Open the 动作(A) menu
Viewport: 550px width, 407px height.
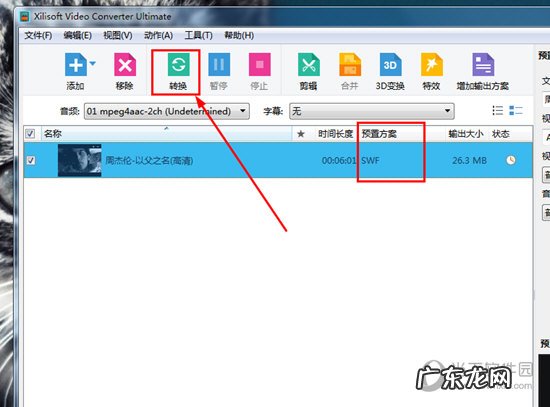click(158, 35)
